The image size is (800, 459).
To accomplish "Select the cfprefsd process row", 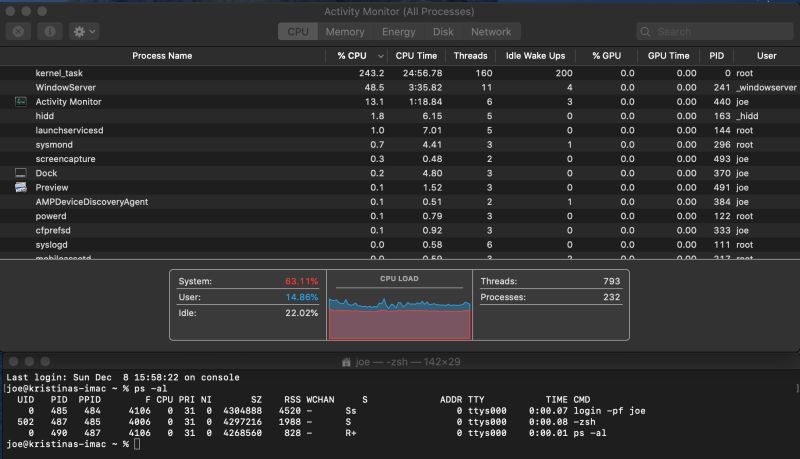I will click(x=400, y=230).
